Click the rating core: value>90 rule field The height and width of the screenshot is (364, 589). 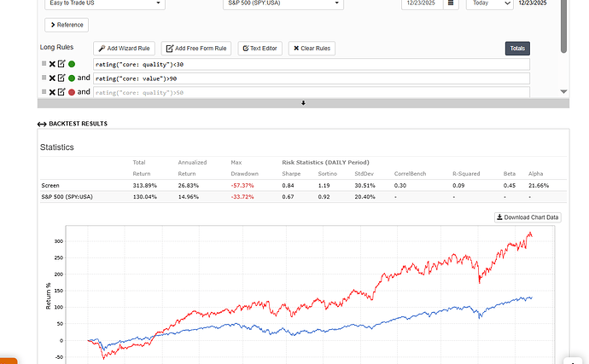[x=312, y=78]
